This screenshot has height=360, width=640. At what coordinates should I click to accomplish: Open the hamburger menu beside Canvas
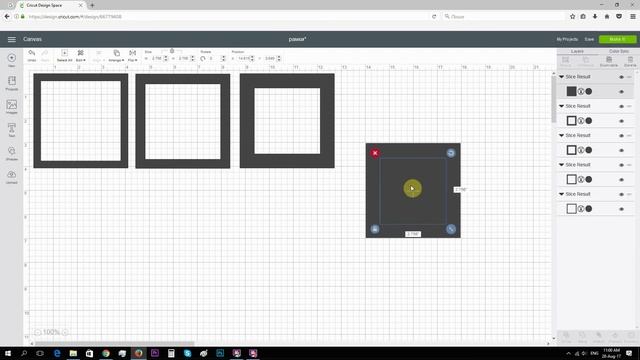click(x=11, y=39)
